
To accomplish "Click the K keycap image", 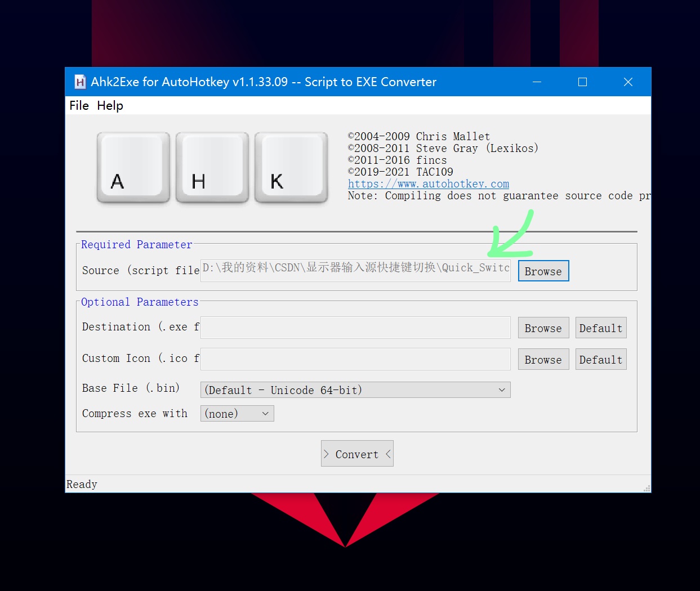I will click(x=291, y=167).
